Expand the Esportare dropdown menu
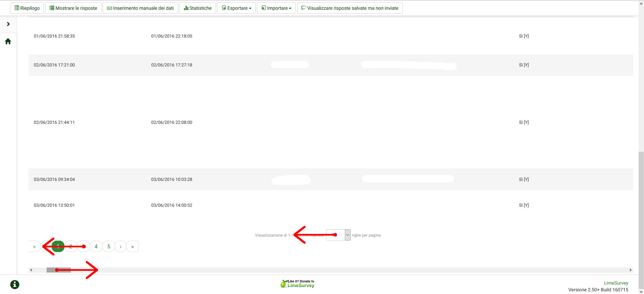Screen dimensions: 644x294 tap(236, 8)
